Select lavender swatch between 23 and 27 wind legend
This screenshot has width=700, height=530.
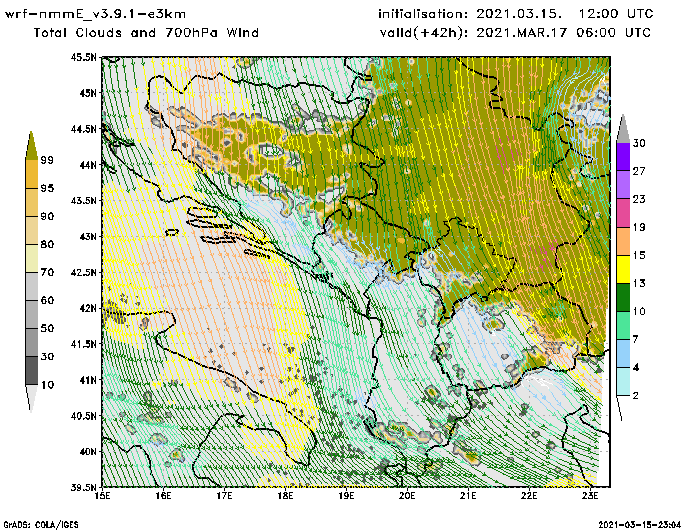point(623,185)
